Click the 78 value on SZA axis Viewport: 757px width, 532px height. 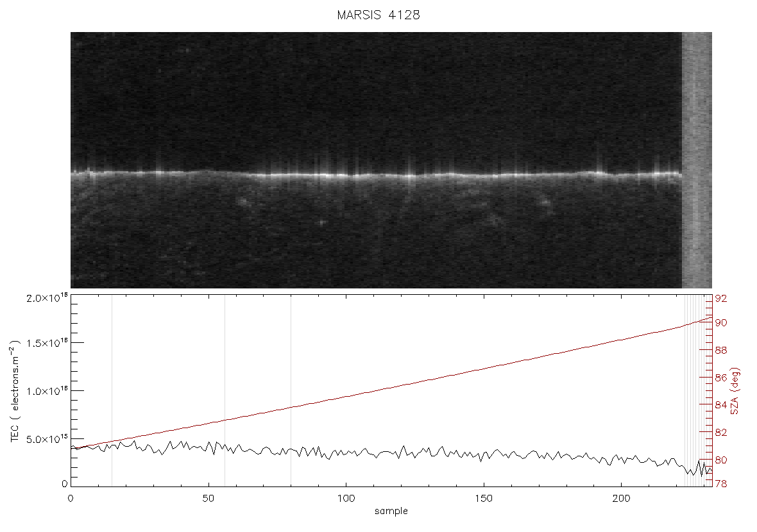(x=721, y=483)
